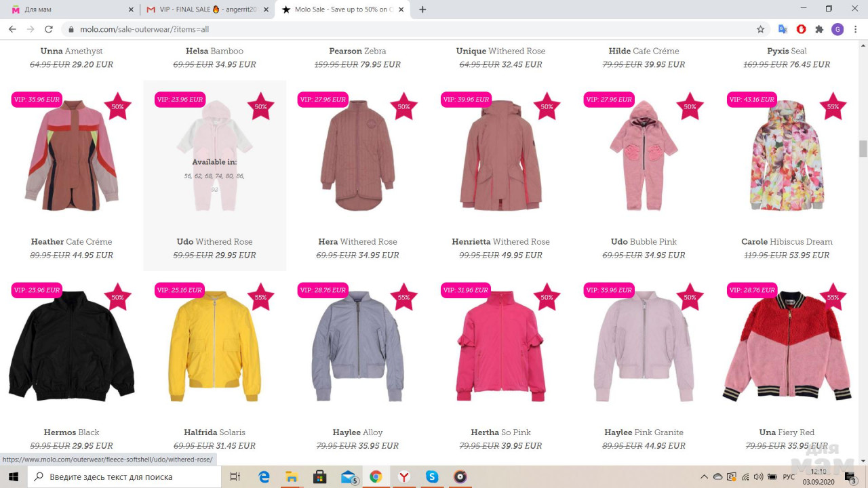Open the Chrome profile avatar G
Viewport: 868px width, 488px height.
pos(837,29)
